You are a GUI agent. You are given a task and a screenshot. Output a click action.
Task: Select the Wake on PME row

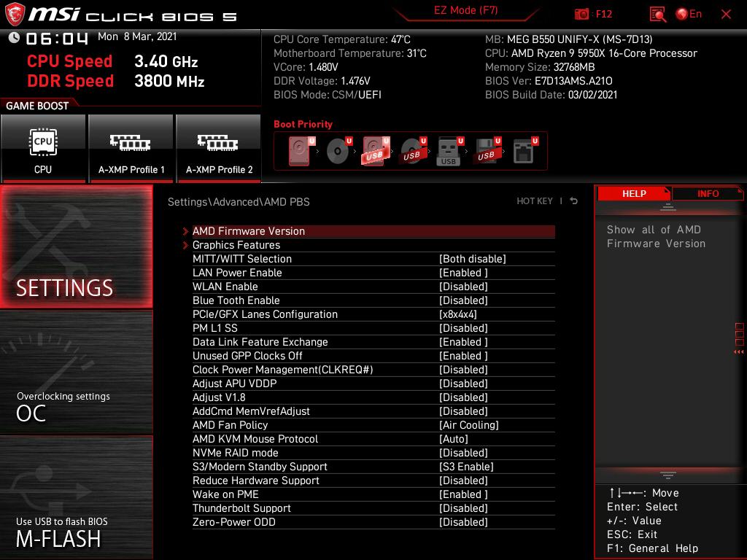coord(373,494)
